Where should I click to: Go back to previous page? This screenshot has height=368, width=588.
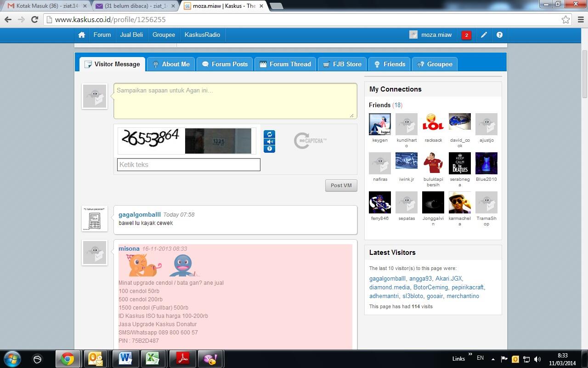pos(8,19)
